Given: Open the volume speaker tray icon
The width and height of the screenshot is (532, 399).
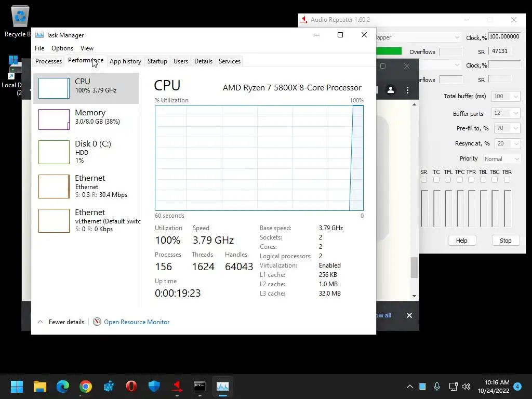Looking at the screenshot, I should click(x=466, y=387).
